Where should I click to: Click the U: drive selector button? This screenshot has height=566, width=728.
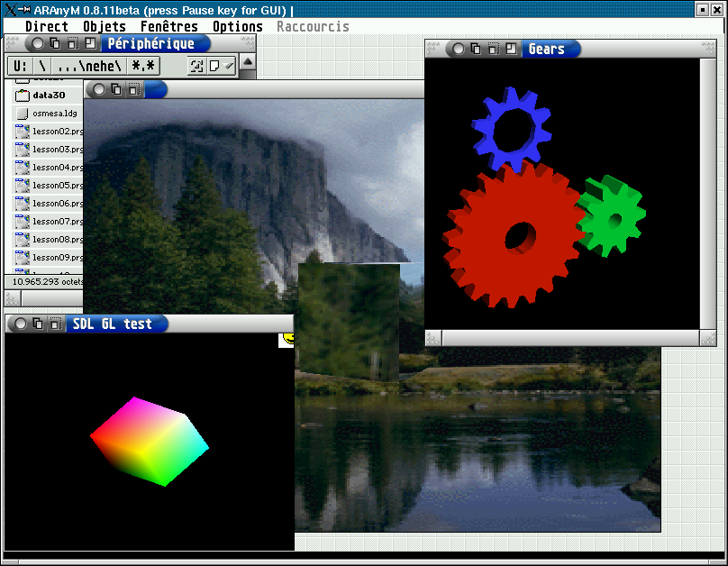pos(20,66)
